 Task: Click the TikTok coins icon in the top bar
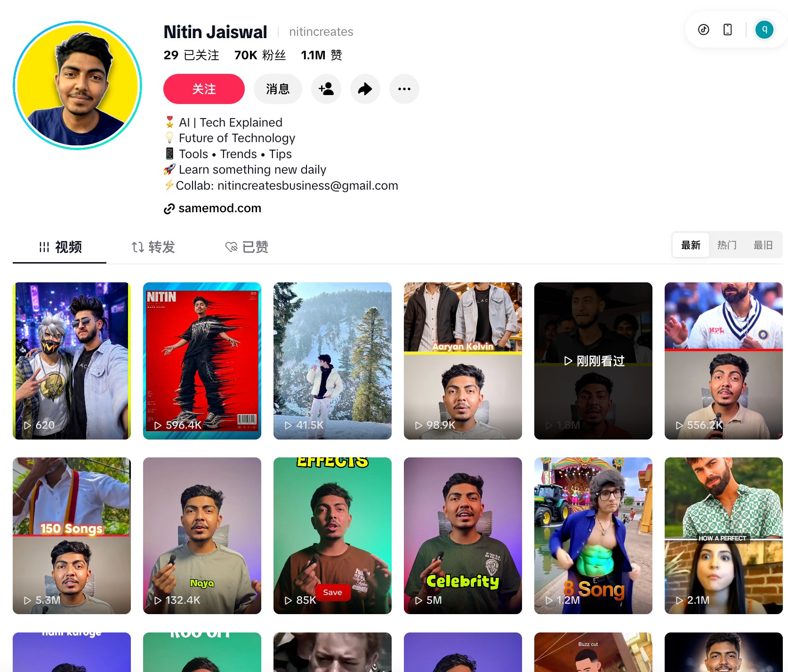[704, 30]
